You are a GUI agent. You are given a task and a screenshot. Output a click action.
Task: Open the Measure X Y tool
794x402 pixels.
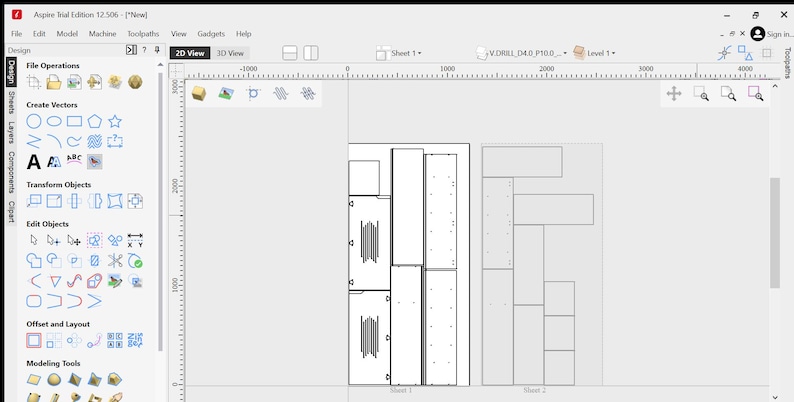coord(135,240)
